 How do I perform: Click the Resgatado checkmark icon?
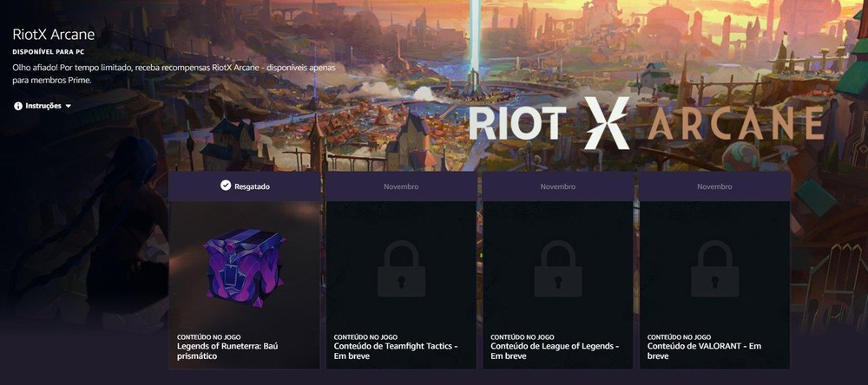click(x=226, y=186)
